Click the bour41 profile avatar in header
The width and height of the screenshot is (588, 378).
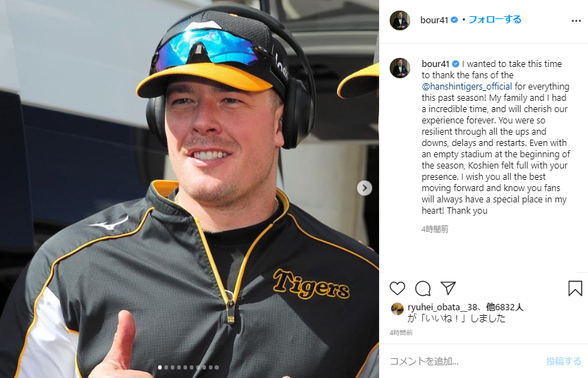click(400, 20)
